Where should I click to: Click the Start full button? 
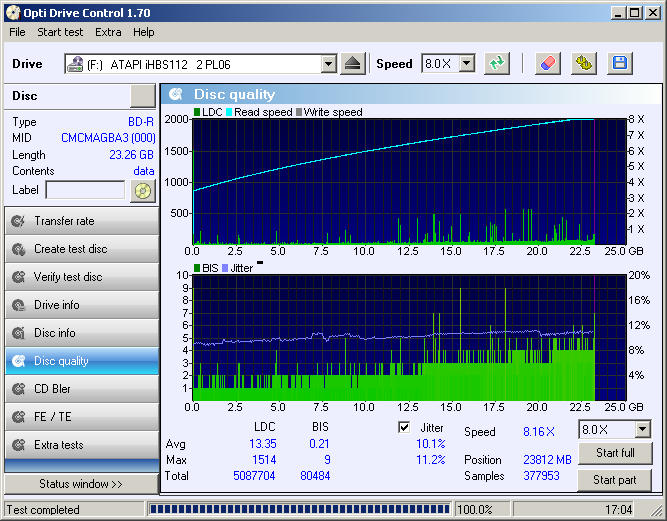615,453
